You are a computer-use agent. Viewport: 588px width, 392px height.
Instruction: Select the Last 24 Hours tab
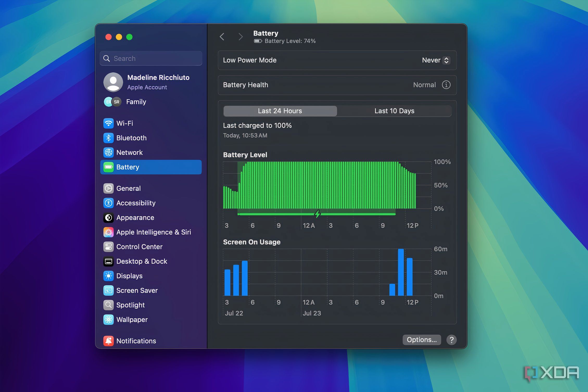click(x=280, y=111)
